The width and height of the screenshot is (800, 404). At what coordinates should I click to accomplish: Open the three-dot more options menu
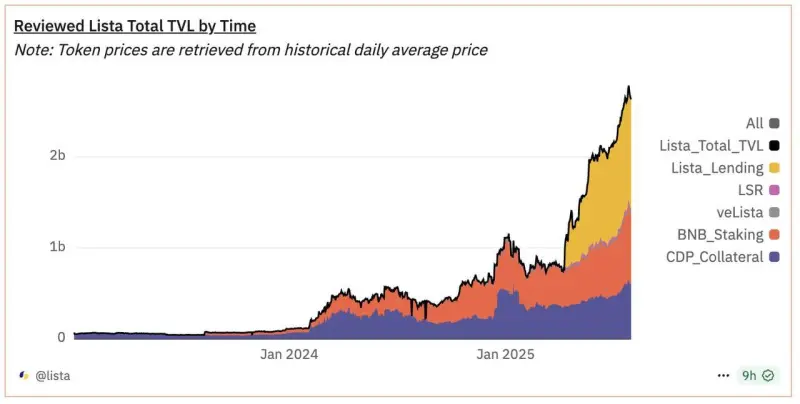point(723,376)
